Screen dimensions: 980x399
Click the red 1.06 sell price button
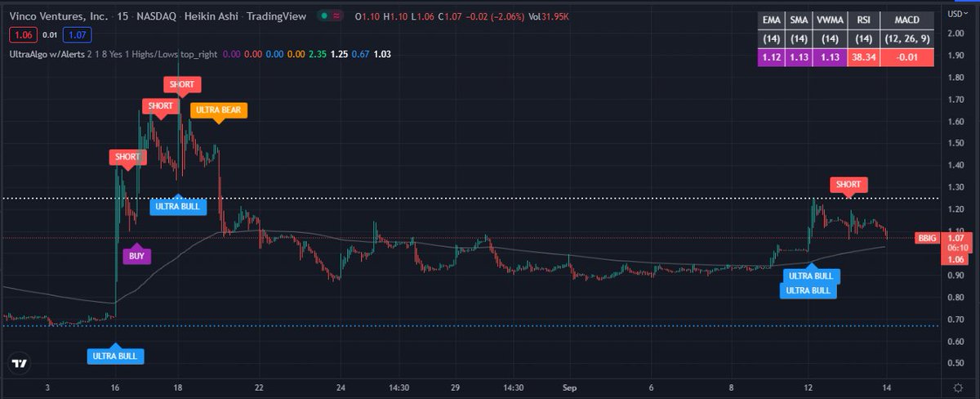23,34
